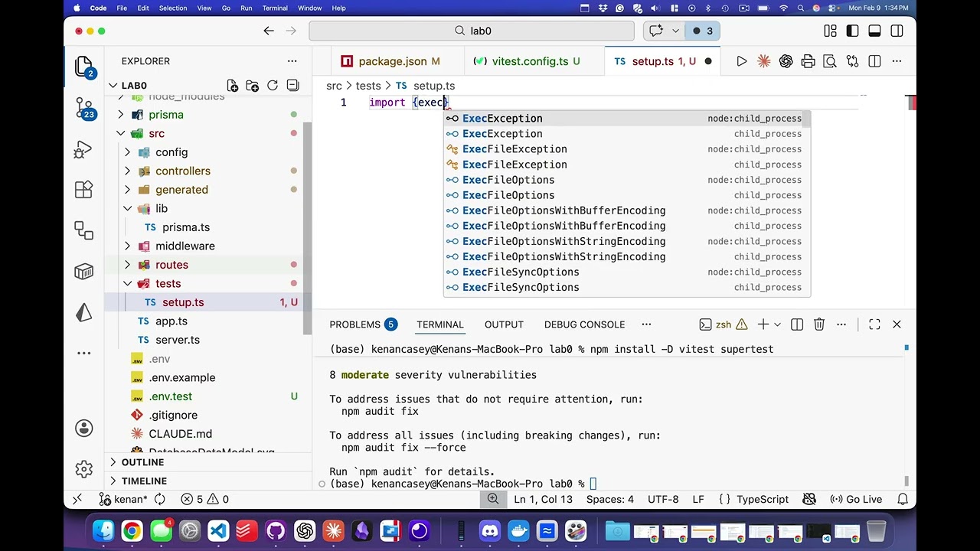
Task: Open editor More Actions ellipsis
Action: [x=897, y=61]
